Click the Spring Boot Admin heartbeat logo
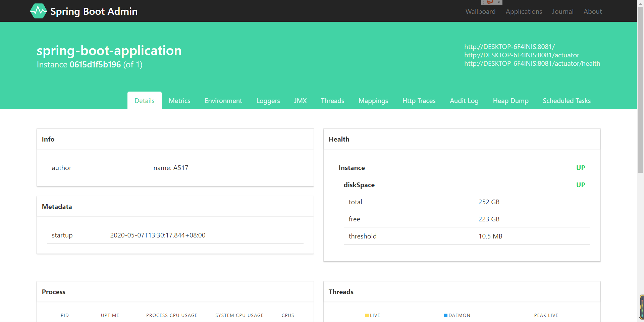The width and height of the screenshot is (644, 322). tap(39, 11)
